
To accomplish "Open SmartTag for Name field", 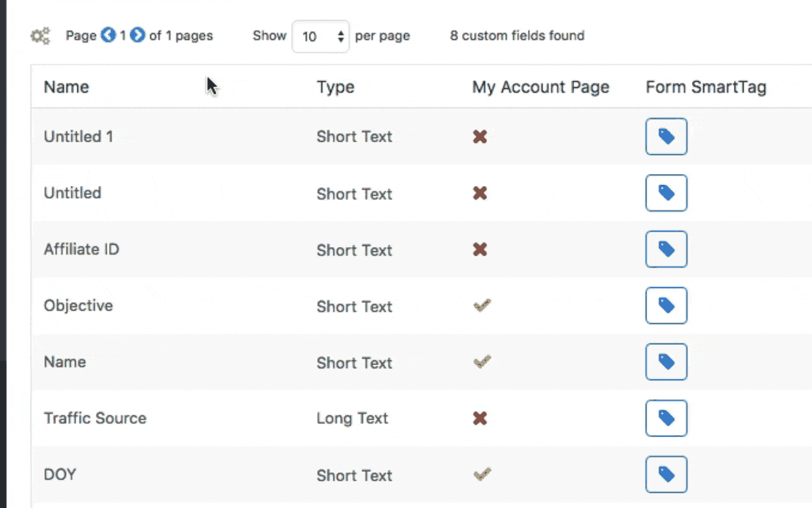I will (666, 362).
